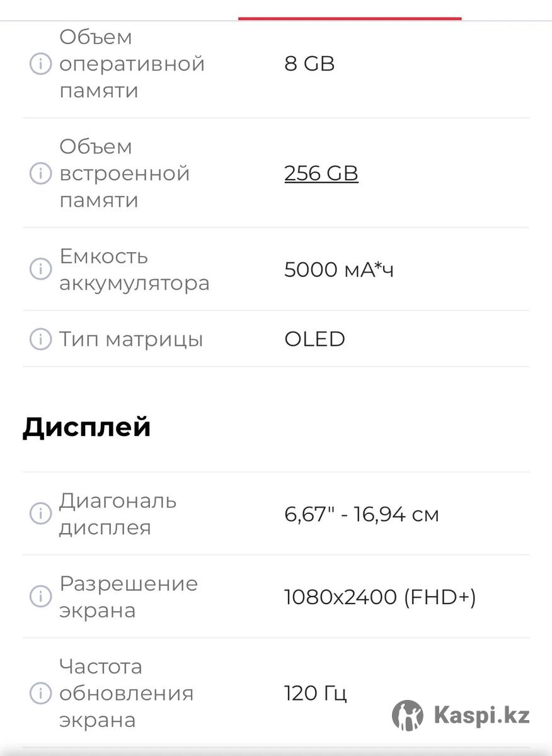Viewport: 552px width, 756px height.
Task: Open the underlined 256 GB link
Action: click(321, 173)
